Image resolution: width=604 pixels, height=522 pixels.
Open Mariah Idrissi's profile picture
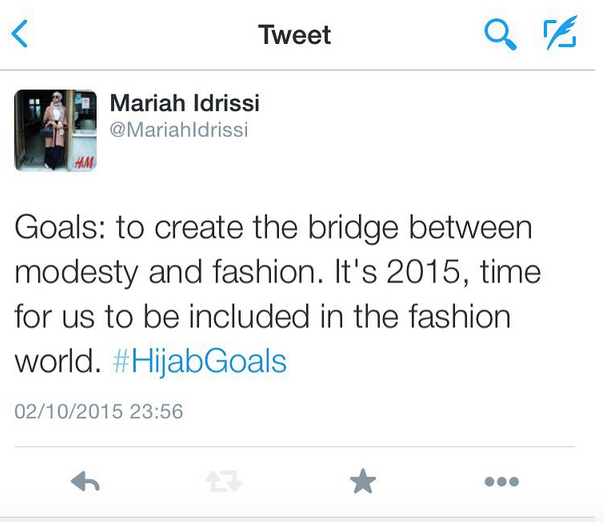pyautogui.click(x=55, y=130)
